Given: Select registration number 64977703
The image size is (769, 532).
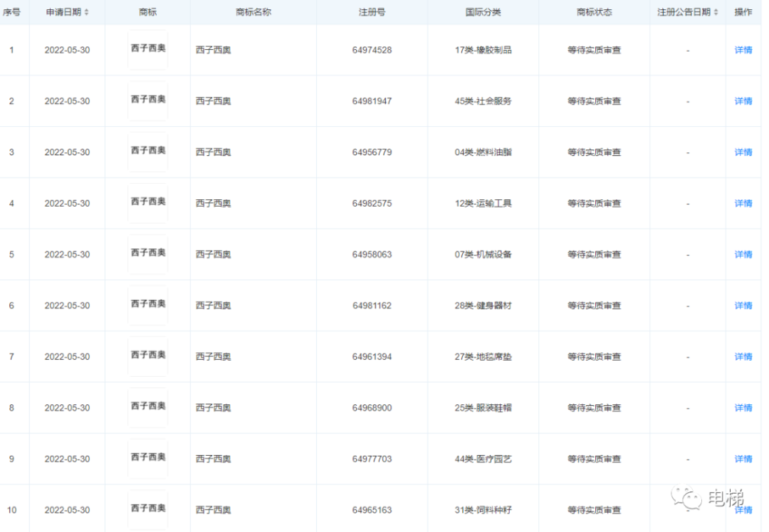Looking at the screenshot, I should coord(371,459).
